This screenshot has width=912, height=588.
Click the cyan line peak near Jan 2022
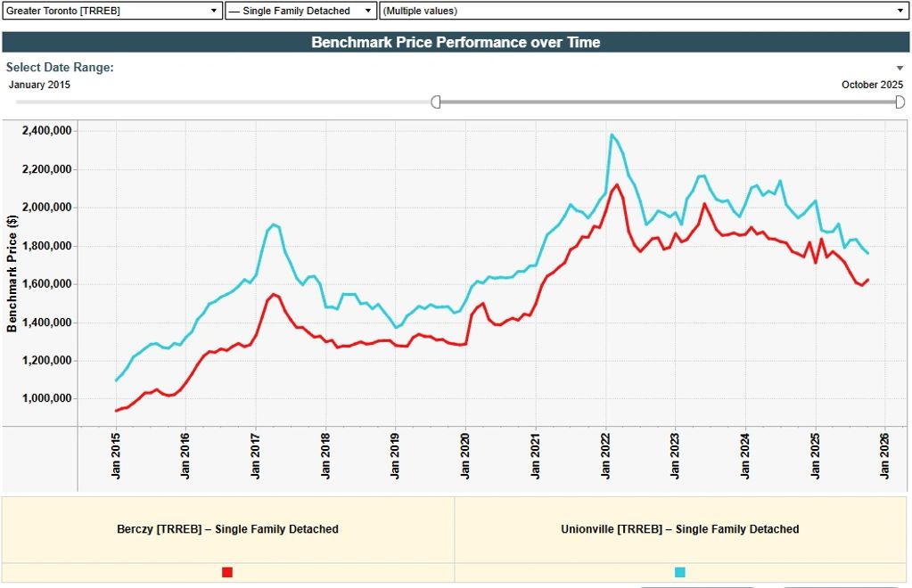click(612, 135)
